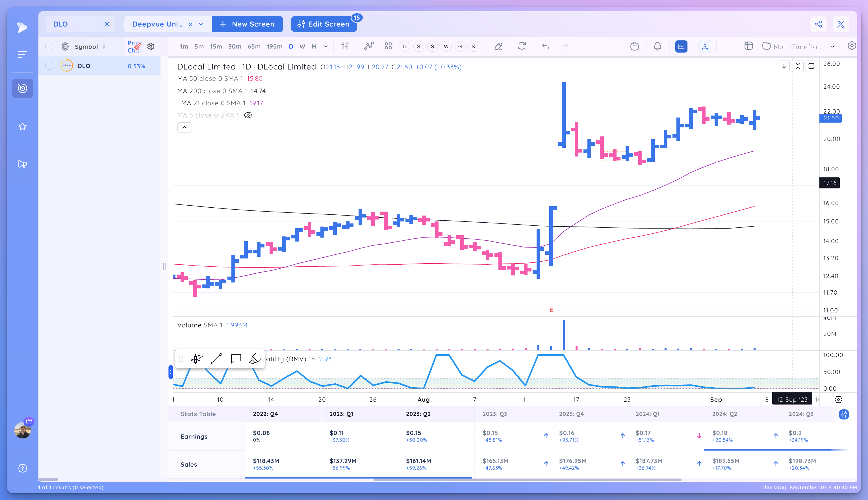868x500 pixels.
Task: Click the refresh sync arrows icon
Action: [522, 46]
